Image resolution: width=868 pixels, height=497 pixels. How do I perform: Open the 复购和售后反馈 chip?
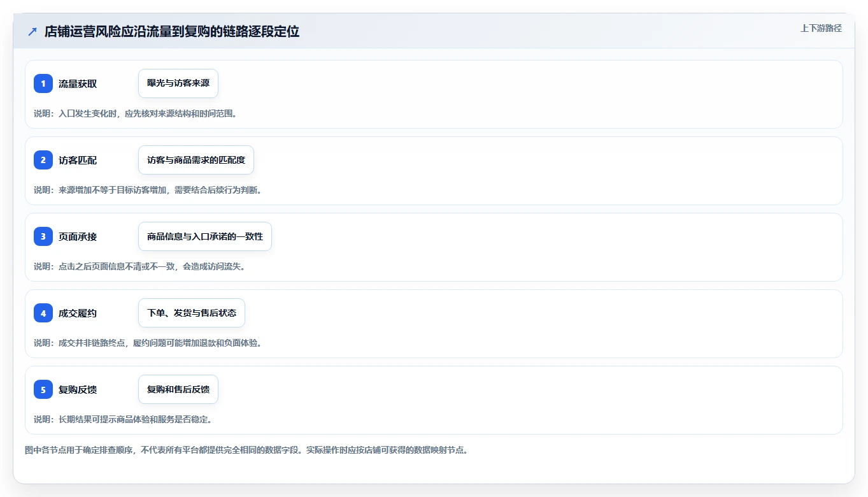[x=178, y=389]
